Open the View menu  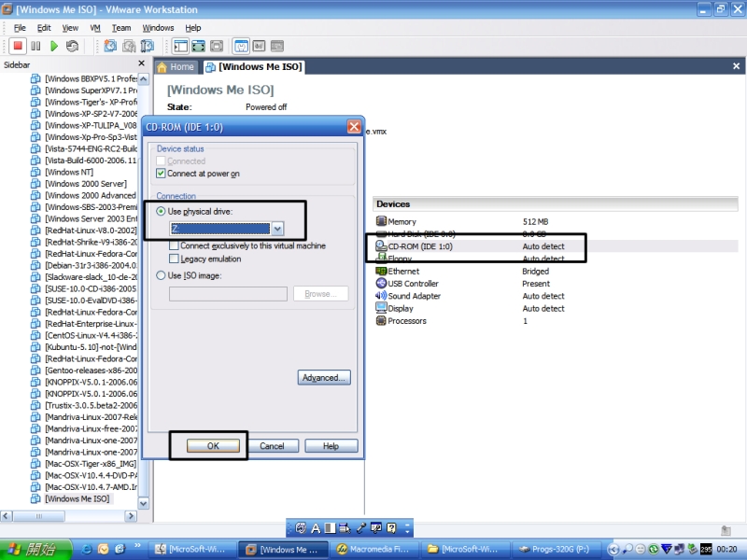point(70,28)
